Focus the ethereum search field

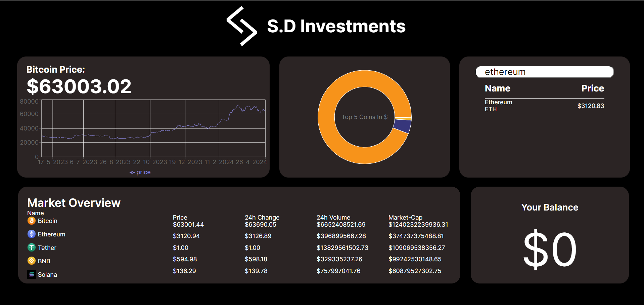(544, 72)
